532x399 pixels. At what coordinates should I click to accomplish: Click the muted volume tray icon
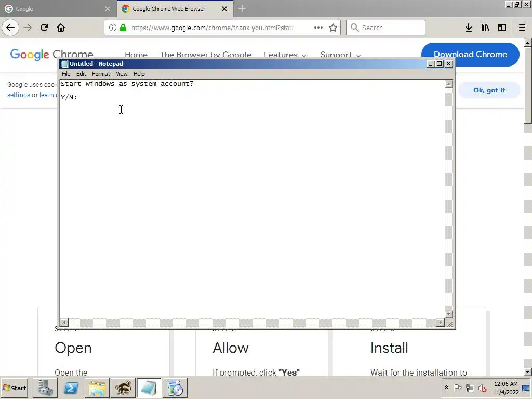pos(482,388)
